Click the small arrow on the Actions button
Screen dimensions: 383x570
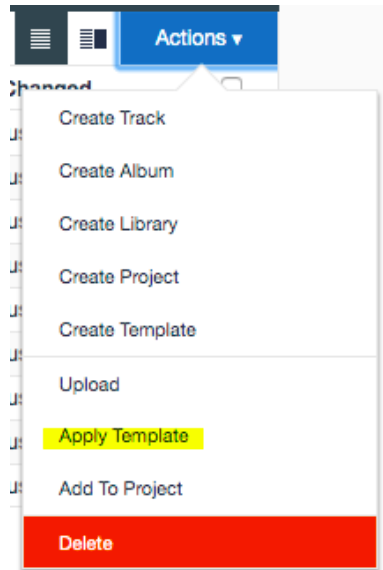237,39
